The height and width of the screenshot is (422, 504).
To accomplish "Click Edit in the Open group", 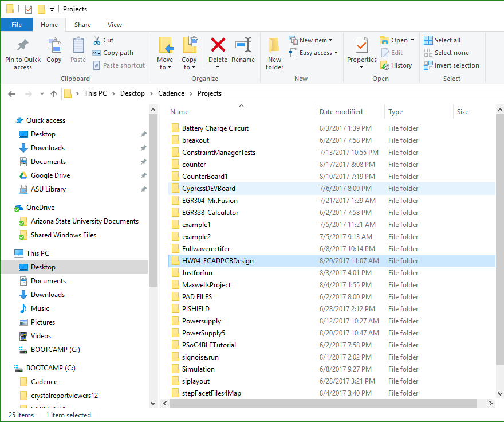I will (392, 53).
